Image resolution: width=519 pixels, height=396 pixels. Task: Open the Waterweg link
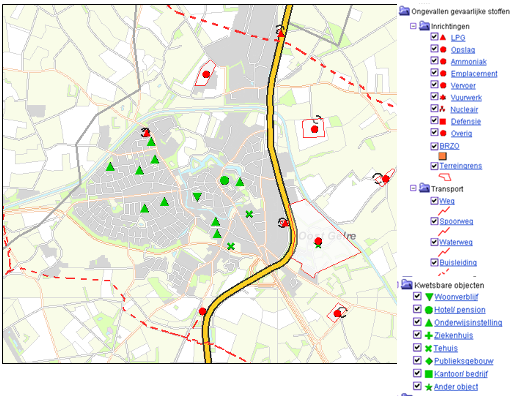[456, 242]
